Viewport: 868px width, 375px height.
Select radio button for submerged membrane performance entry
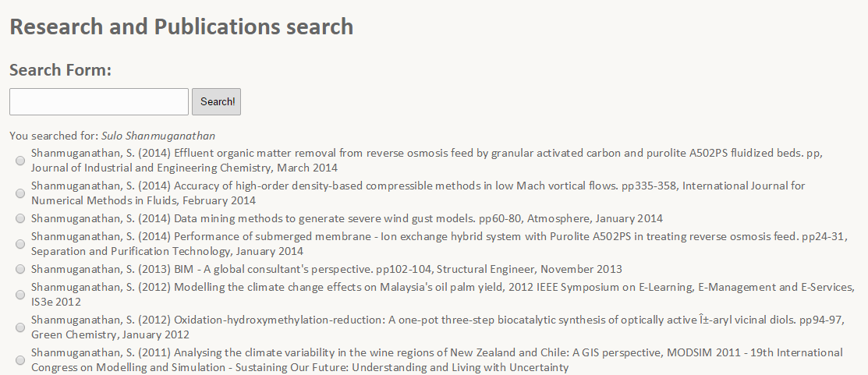click(x=20, y=244)
